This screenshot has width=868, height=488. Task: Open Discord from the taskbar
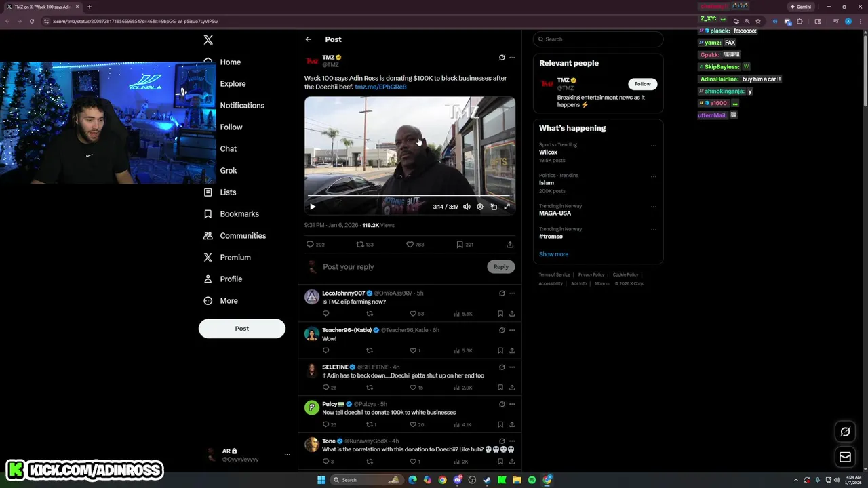458,480
